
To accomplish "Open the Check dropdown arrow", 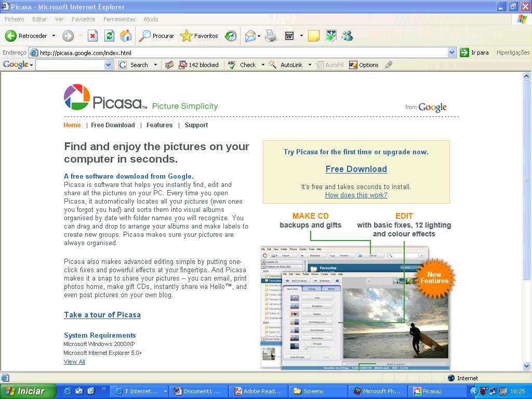I will point(263,65).
